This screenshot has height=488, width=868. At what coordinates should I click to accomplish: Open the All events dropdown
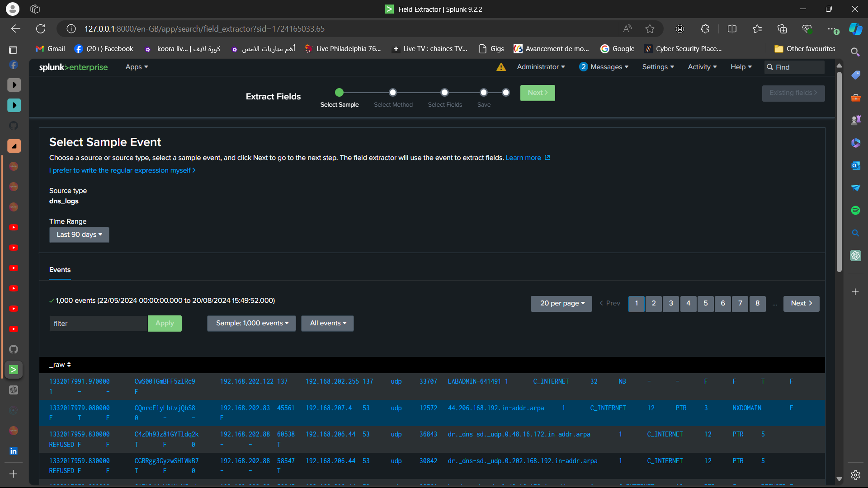click(x=328, y=324)
